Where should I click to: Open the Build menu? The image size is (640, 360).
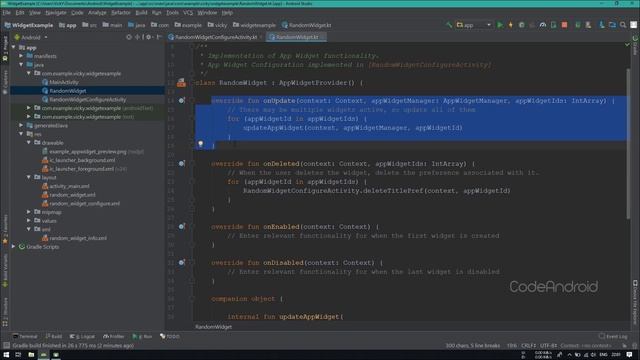141,13
